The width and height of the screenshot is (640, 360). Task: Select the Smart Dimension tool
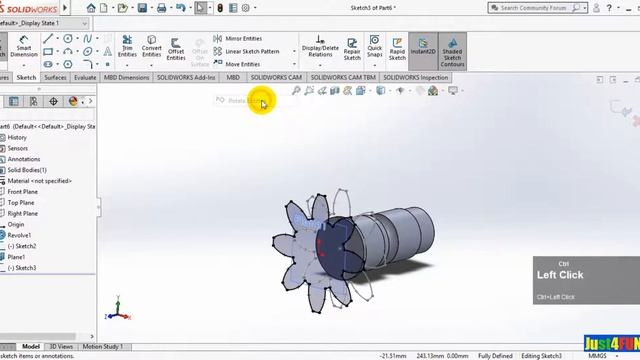[24, 47]
